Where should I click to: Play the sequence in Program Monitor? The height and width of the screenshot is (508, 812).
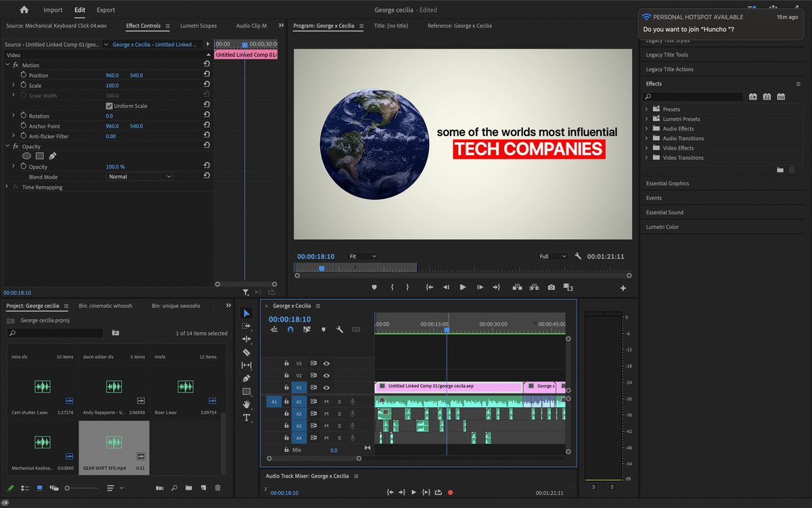[463, 287]
